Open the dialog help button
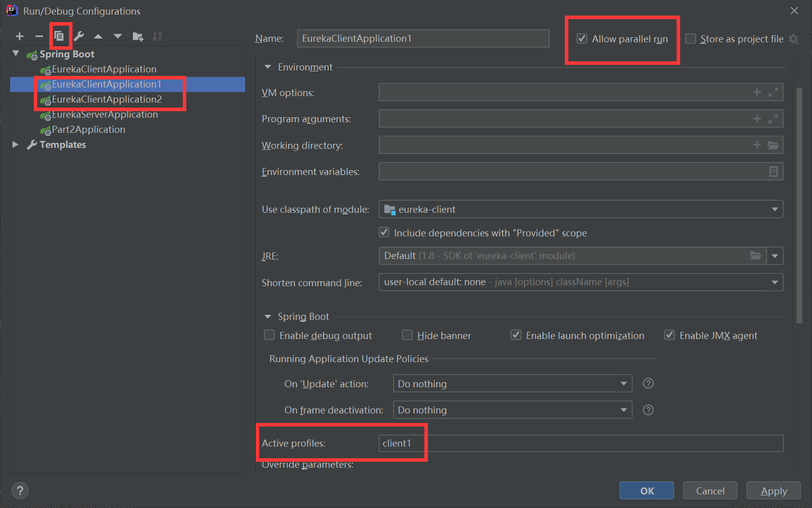 click(x=20, y=490)
